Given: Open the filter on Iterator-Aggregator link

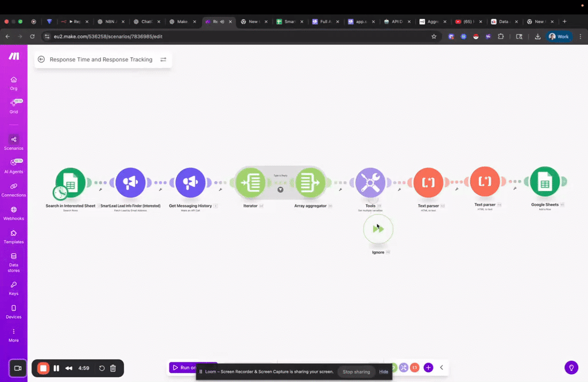Looking at the screenshot, I should 280,189.
